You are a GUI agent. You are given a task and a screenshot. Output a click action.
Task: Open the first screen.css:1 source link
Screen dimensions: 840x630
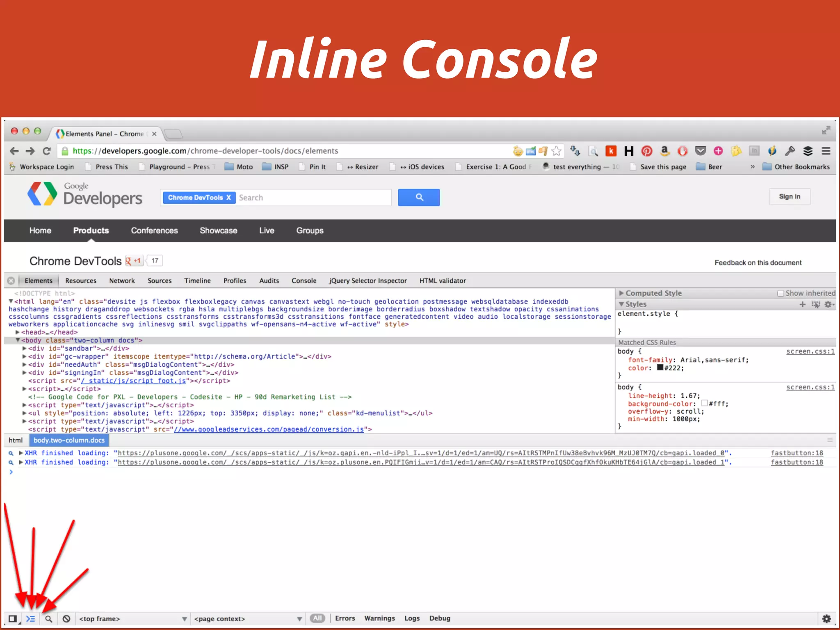[810, 352]
